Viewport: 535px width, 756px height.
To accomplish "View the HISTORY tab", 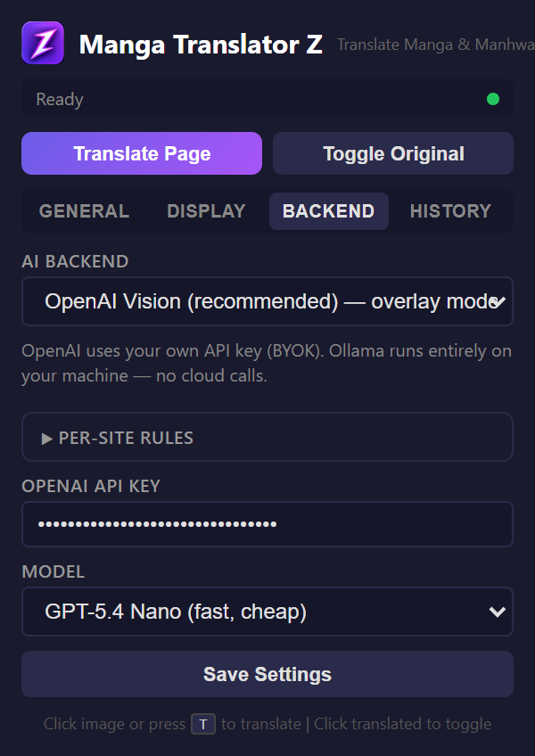I will tap(450, 211).
